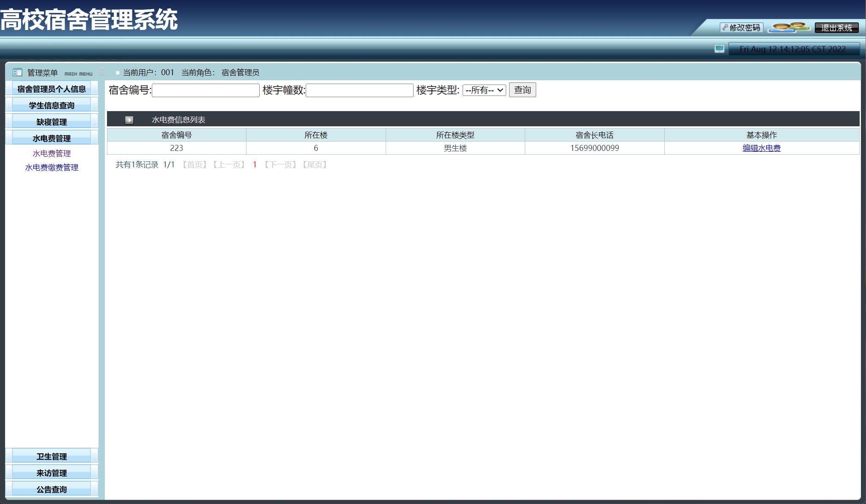This screenshot has height=504, width=866.
Task: Toggle the sidebar with the hamburger lines icon
Action: pyautogui.click(x=101, y=71)
